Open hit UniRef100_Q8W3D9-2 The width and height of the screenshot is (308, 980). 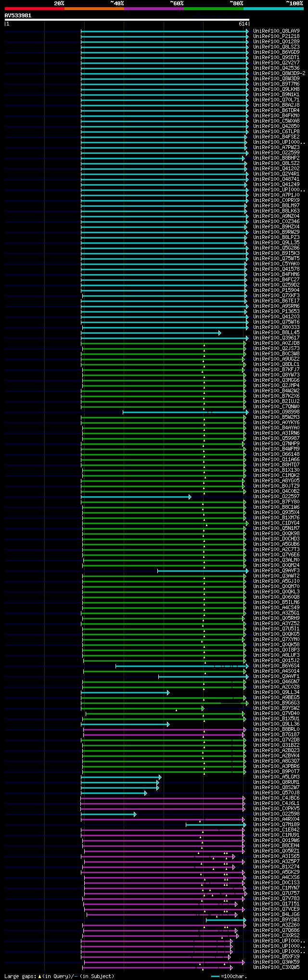point(279,73)
